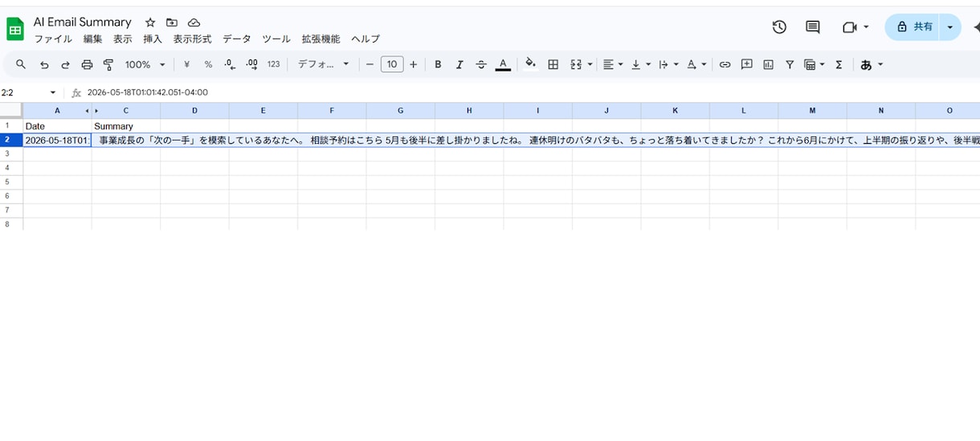
Task: Click the document title AI Email Summary
Action: coord(83,22)
